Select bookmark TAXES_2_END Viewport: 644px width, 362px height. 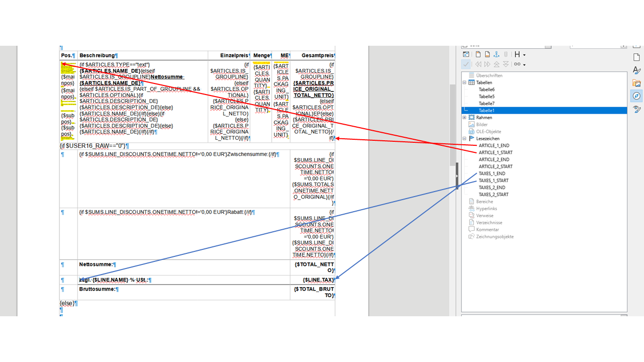click(x=492, y=188)
